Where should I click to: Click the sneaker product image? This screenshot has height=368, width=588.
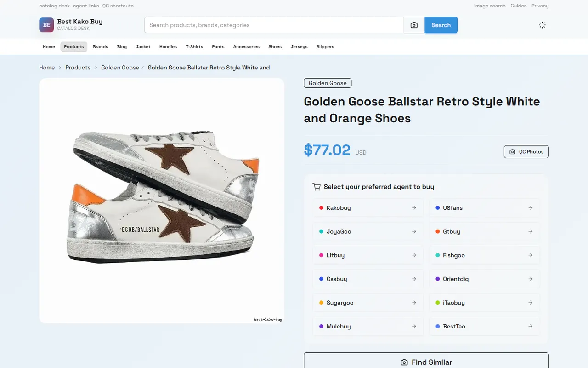pos(162,201)
